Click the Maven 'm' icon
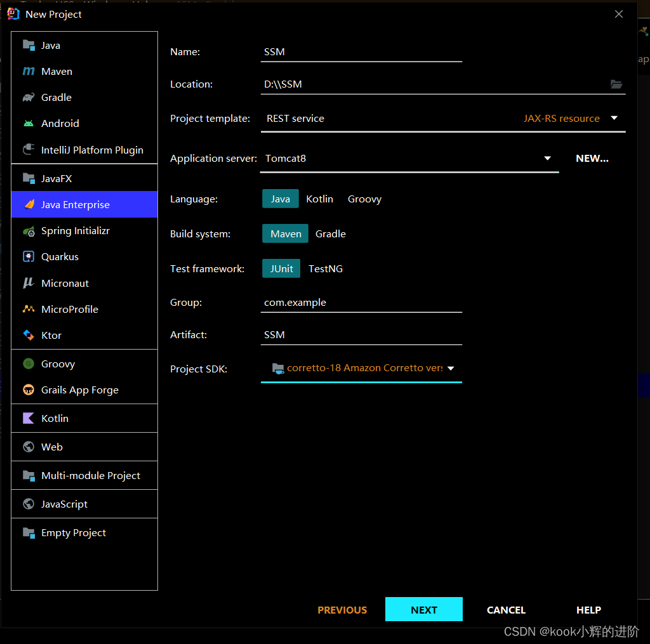Screen dimensions: 650x644 coord(29,71)
